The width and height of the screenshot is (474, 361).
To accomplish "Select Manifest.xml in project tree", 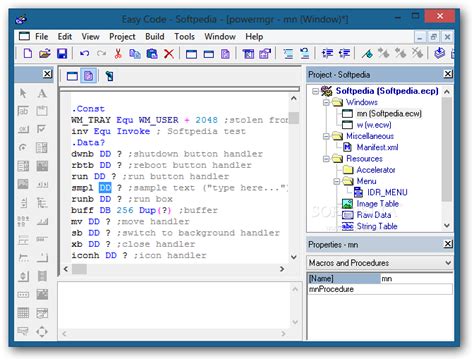I will (x=377, y=147).
